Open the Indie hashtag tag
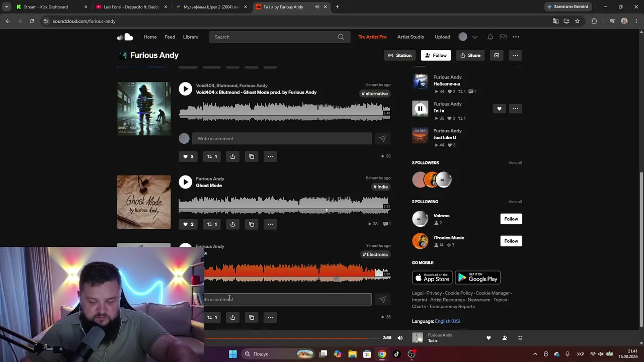The width and height of the screenshot is (644, 362). click(380, 187)
